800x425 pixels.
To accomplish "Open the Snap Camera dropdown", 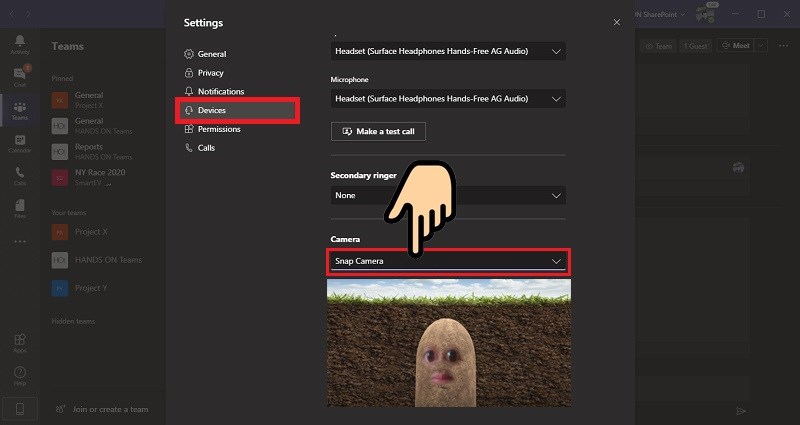I will [447, 261].
